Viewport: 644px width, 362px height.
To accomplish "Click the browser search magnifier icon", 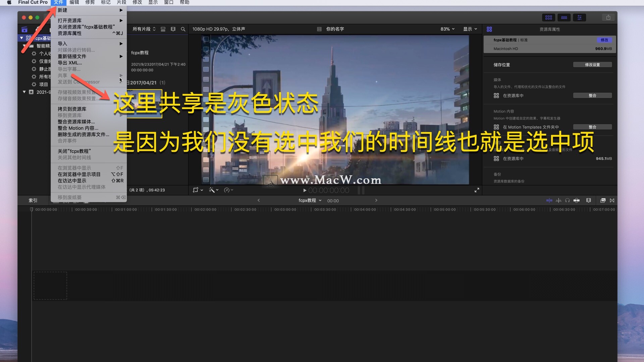I will click(183, 29).
